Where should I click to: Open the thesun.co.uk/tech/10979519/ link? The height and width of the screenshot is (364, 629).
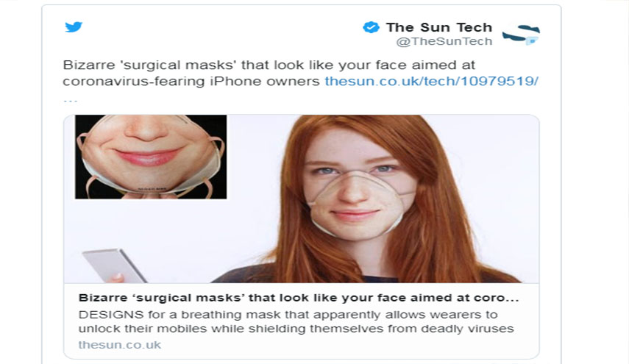tap(431, 82)
